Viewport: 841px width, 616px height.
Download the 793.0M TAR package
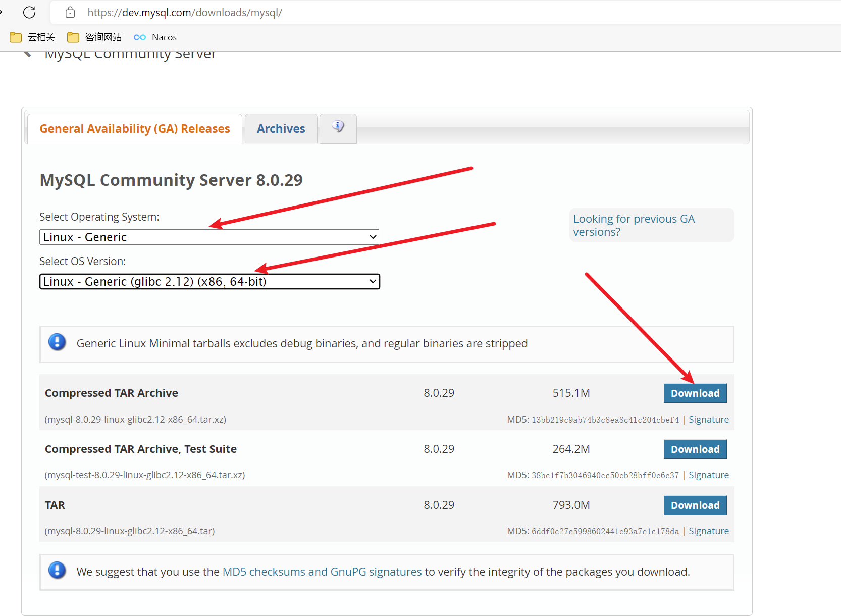pyautogui.click(x=695, y=505)
